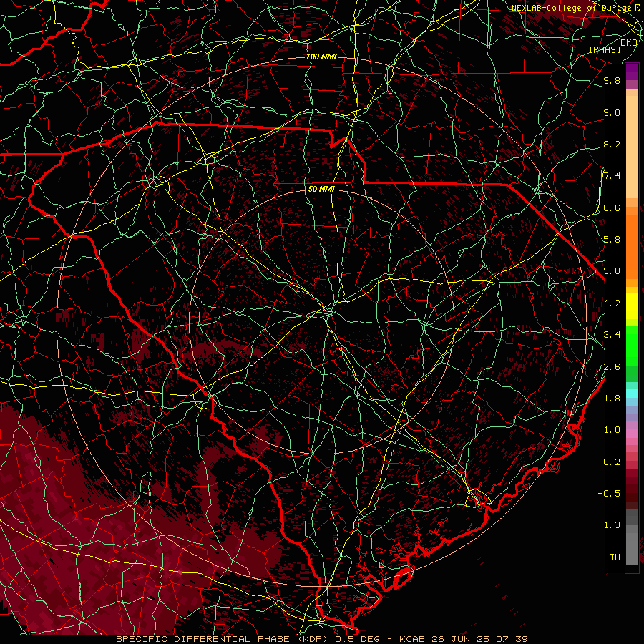Click the -1.3 value on the color scale
This screenshot has height=644, width=644.
(x=609, y=525)
